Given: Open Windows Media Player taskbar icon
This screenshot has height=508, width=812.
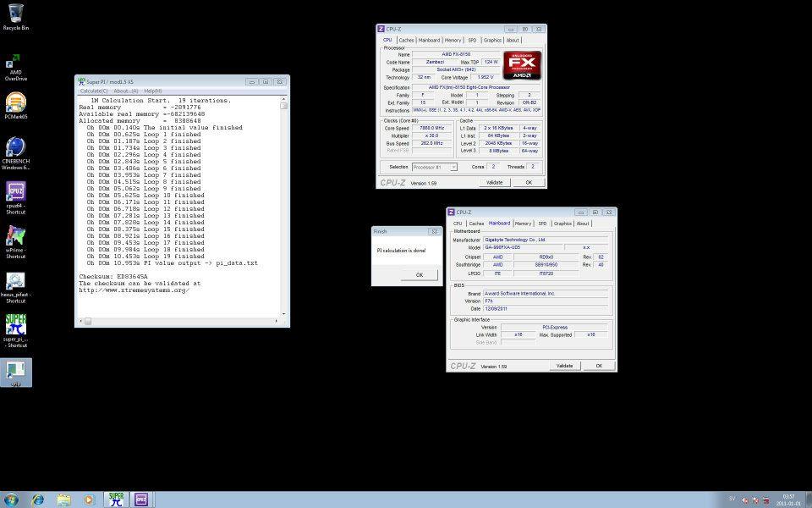Looking at the screenshot, I should click(x=89, y=500).
